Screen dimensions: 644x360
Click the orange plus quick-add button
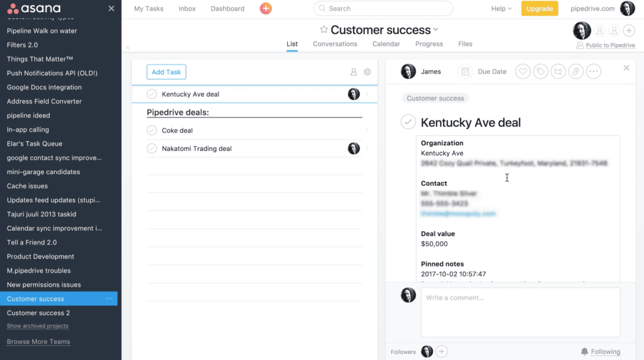pyautogui.click(x=266, y=9)
